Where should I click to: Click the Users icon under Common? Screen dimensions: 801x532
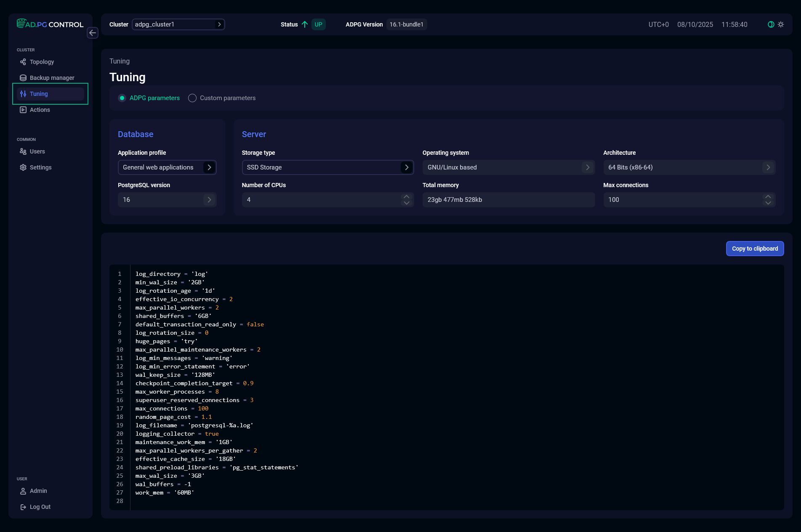pos(23,151)
